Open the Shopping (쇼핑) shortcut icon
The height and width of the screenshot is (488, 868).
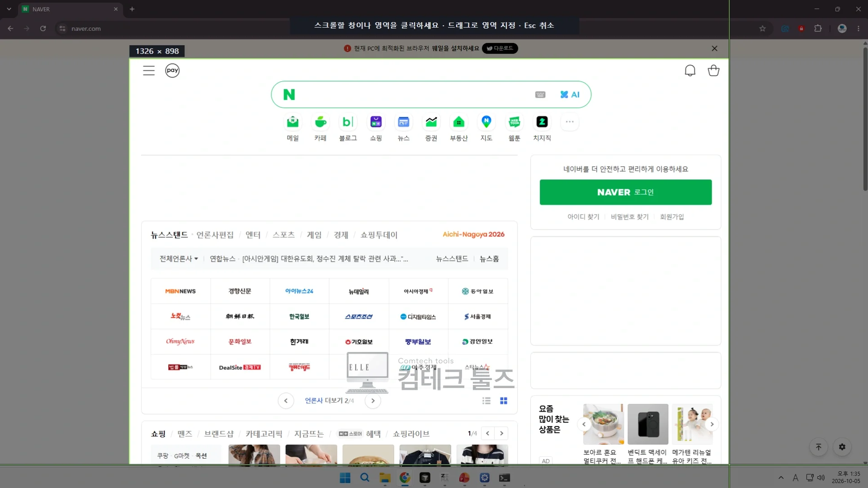click(x=376, y=122)
